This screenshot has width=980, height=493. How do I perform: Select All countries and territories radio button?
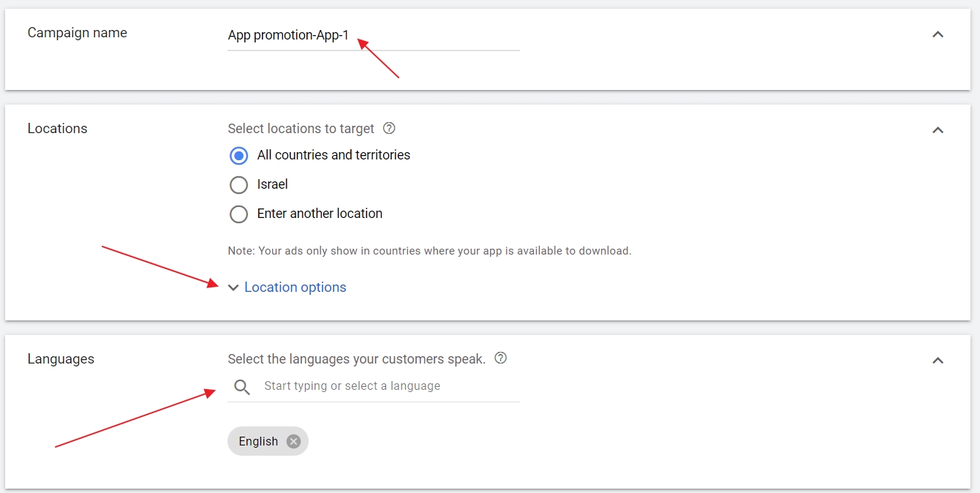coord(238,156)
